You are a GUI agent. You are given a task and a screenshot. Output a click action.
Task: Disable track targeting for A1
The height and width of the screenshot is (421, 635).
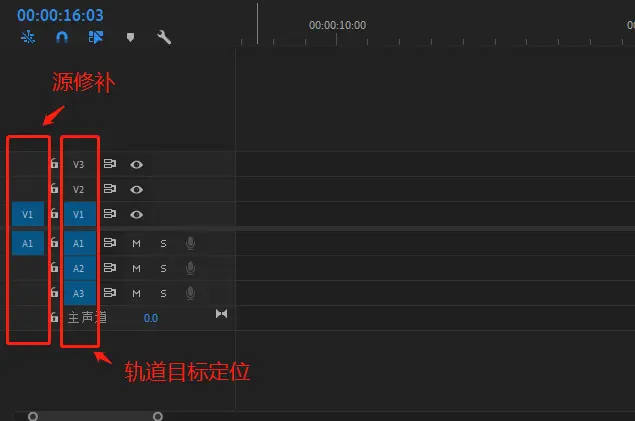[x=80, y=243]
